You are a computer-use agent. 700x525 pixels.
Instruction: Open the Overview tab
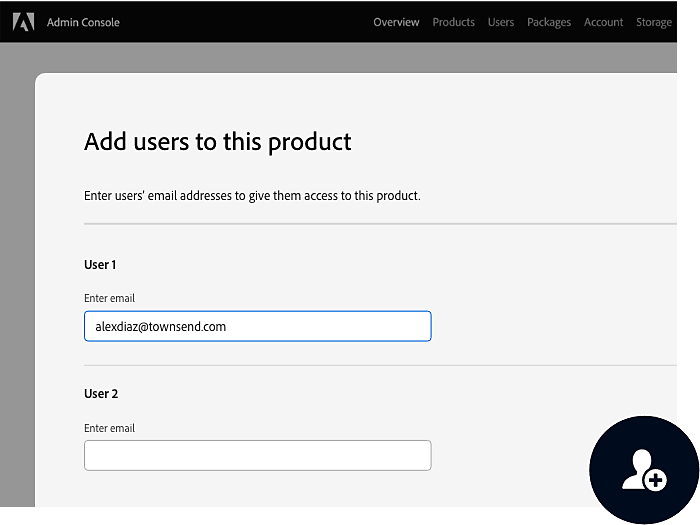[396, 22]
